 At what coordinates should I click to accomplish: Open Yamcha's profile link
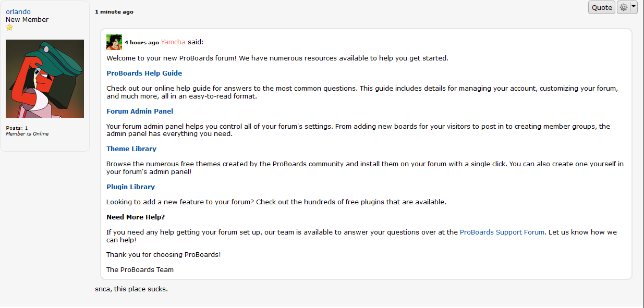(173, 42)
